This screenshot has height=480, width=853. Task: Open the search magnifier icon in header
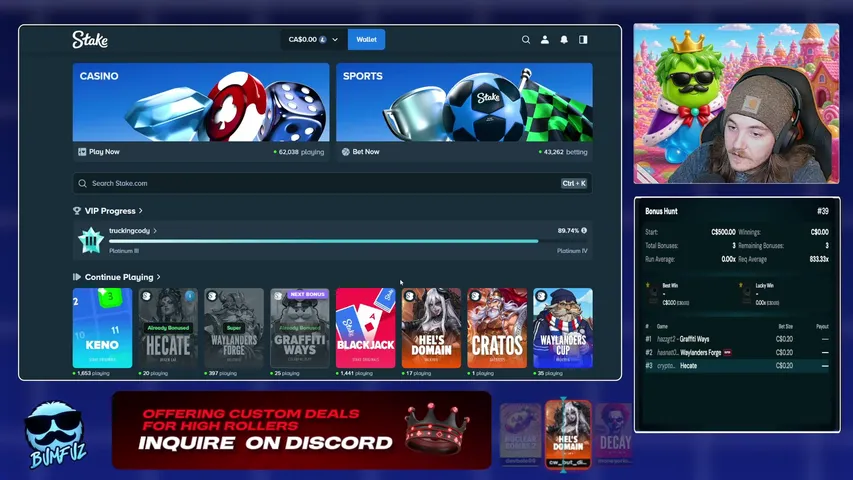526,39
